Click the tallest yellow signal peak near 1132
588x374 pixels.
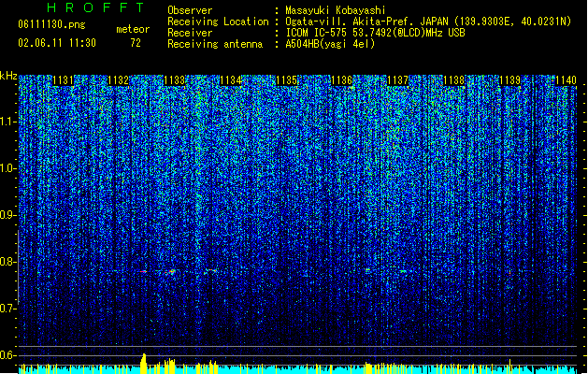pos(143,363)
